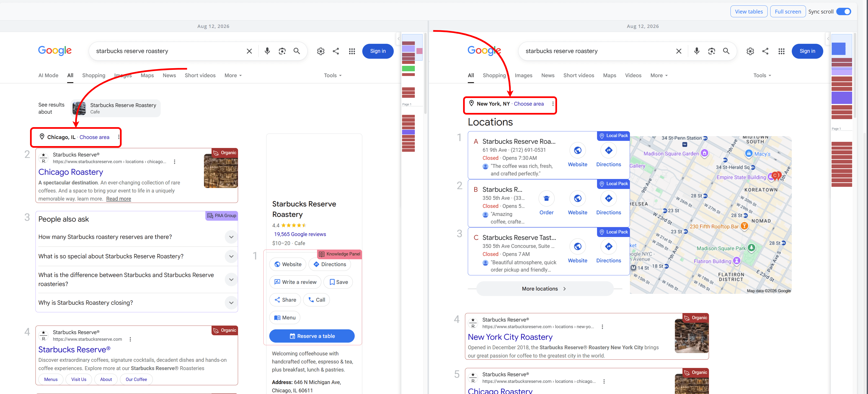Open quick settings gear in right pane
The width and height of the screenshot is (868, 394).
(x=750, y=51)
